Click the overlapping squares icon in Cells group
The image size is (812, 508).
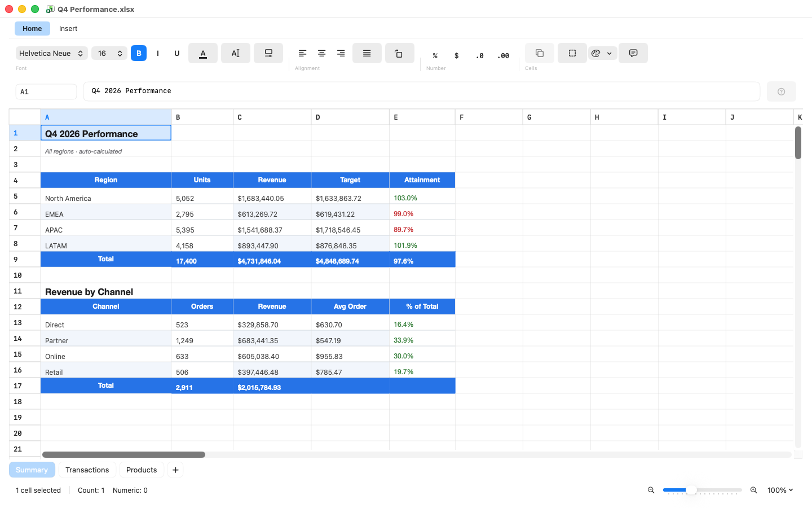(x=540, y=53)
